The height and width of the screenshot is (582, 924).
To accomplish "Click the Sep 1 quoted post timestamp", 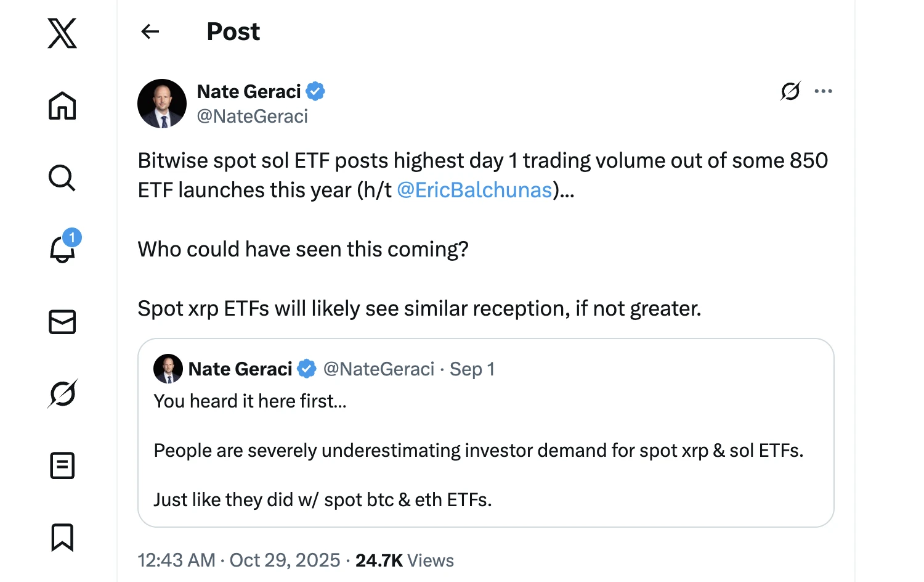I will pyautogui.click(x=472, y=369).
